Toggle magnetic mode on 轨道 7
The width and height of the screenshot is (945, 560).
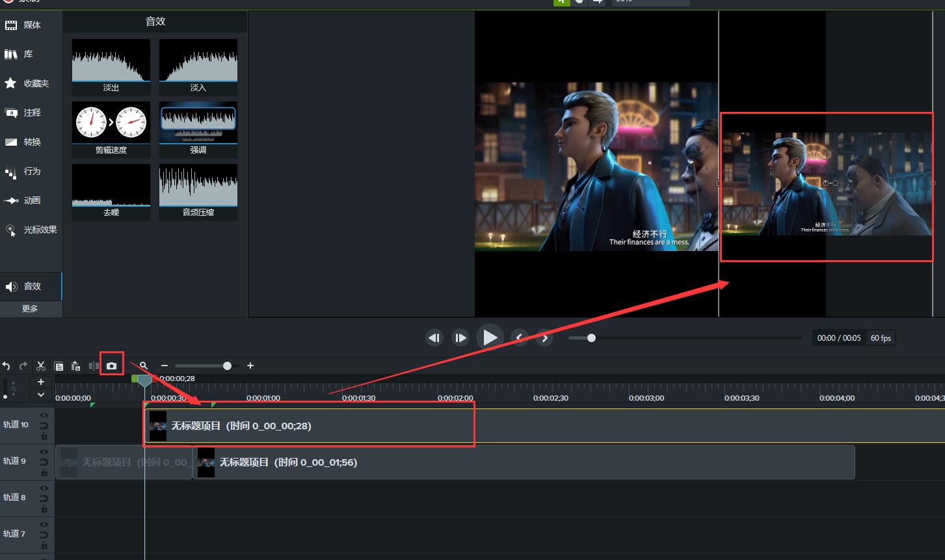[44, 535]
